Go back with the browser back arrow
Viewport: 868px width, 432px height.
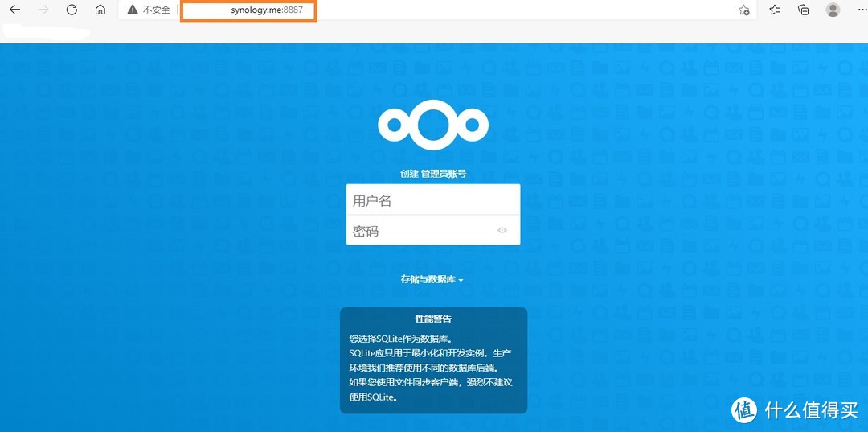15,10
